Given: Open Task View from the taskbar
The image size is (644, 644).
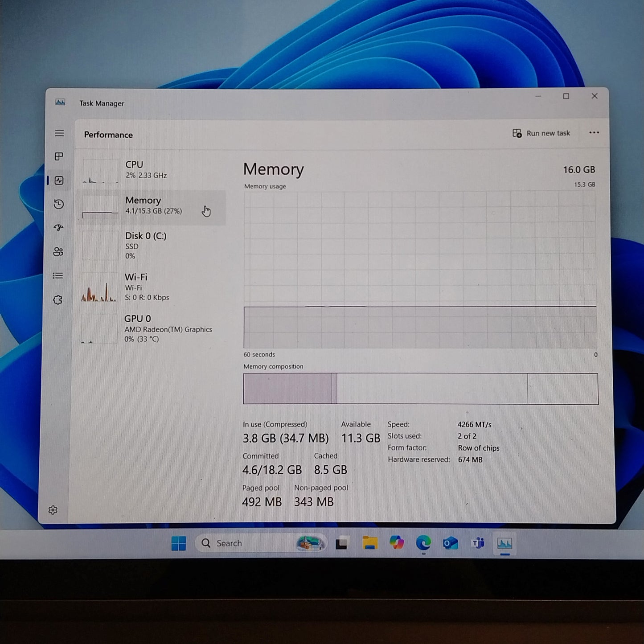Looking at the screenshot, I should (341, 544).
